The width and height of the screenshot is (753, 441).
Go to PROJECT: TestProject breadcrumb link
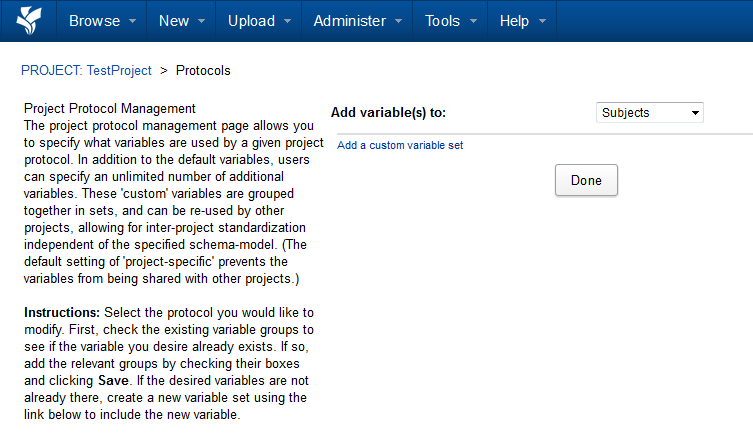pos(86,71)
